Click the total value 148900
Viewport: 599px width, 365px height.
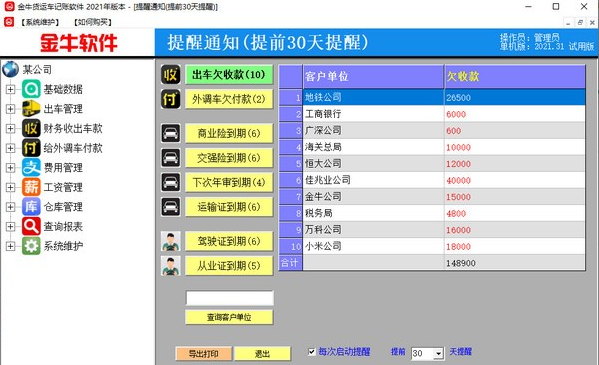(461, 263)
